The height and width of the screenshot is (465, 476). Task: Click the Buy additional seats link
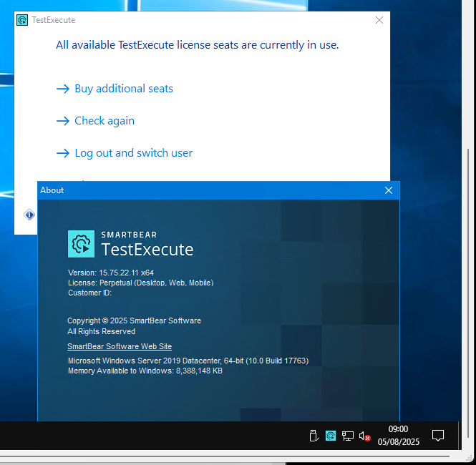click(124, 89)
